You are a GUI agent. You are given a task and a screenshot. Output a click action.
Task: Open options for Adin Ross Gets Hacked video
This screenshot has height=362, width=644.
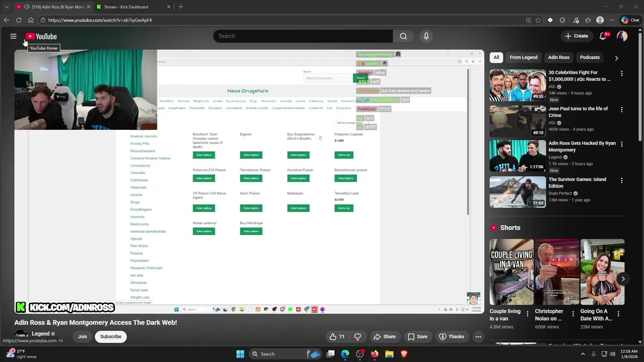pos(622,144)
